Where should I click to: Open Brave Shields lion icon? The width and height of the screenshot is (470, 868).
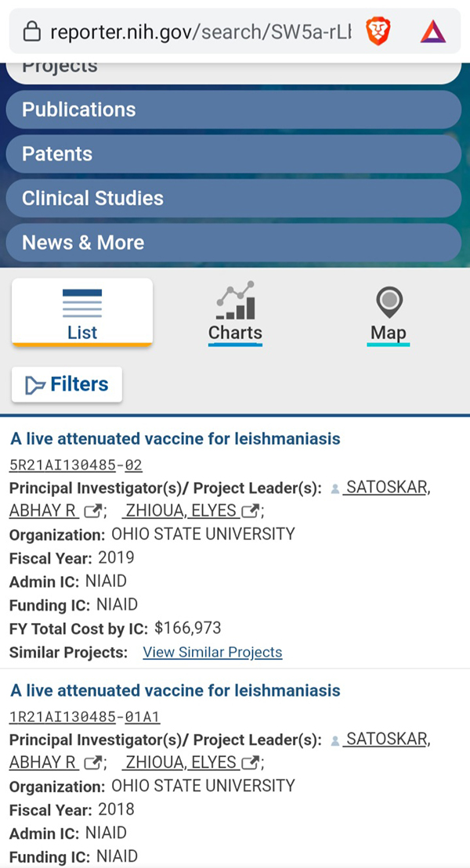click(378, 31)
